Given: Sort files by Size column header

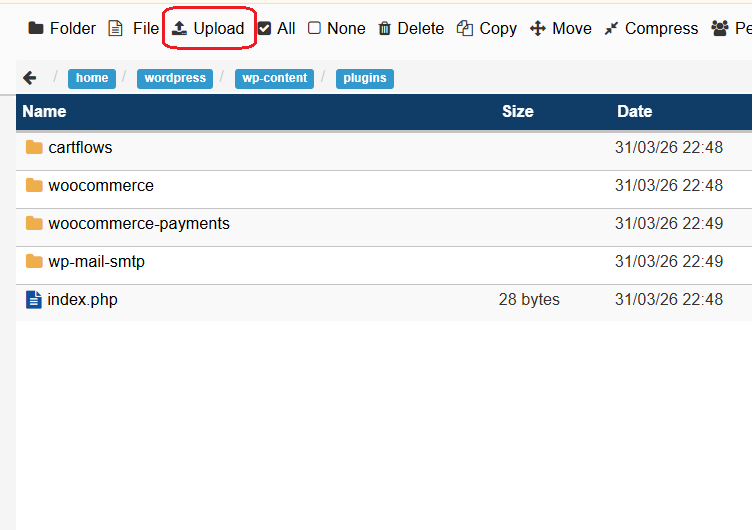Looking at the screenshot, I should (x=517, y=112).
